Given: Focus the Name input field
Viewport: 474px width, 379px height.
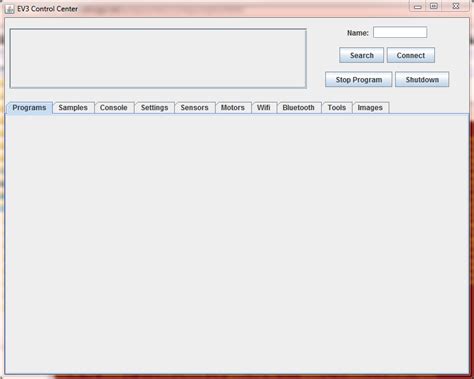Looking at the screenshot, I should tap(400, 32).
